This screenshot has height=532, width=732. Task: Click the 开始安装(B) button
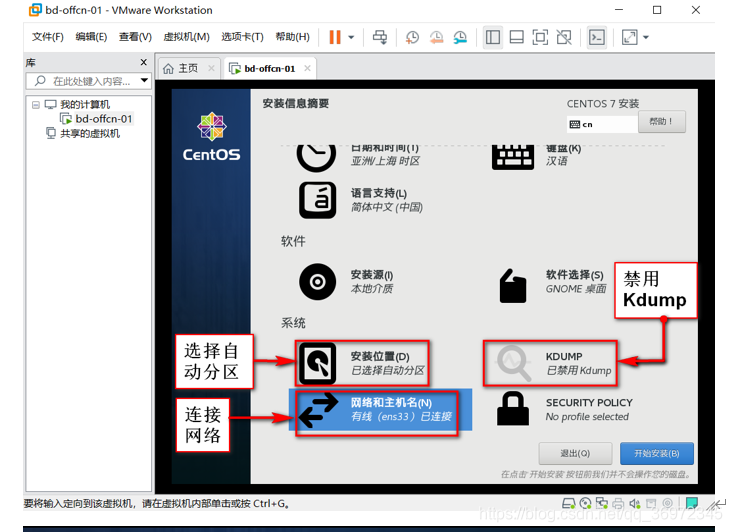coord(656,453)
